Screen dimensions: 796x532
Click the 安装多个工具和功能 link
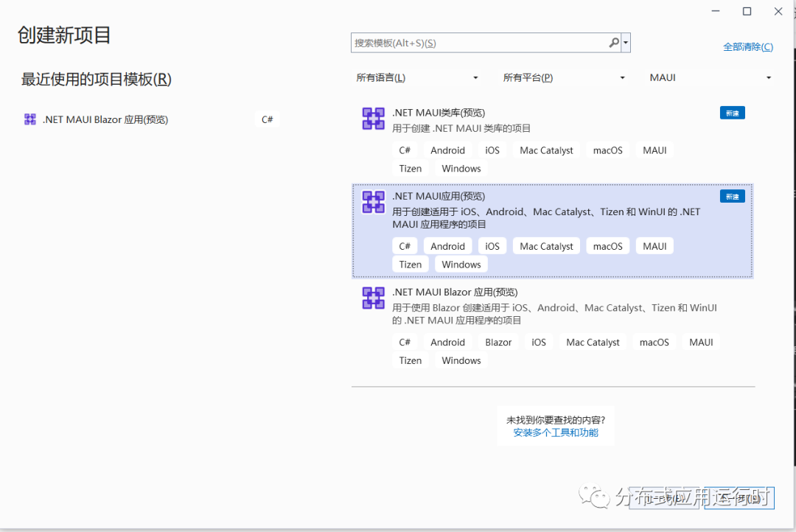pos(556,433)
